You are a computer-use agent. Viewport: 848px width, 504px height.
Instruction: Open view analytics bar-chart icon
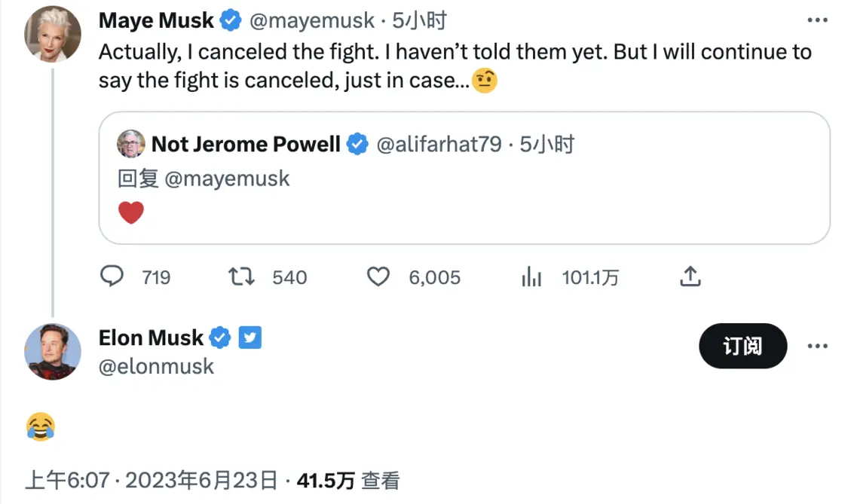tap(531, 276)
